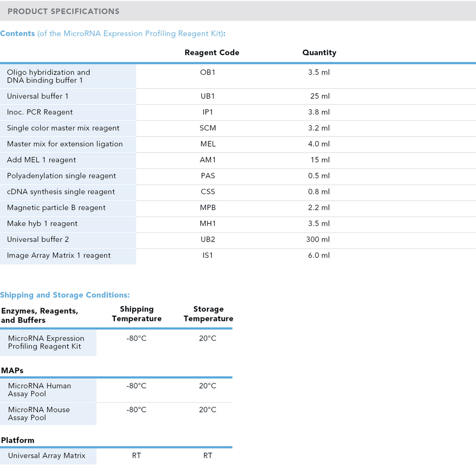476x470 pixels.
Task: Click the MEL reagent code
Action: click(x=208, y=144)
